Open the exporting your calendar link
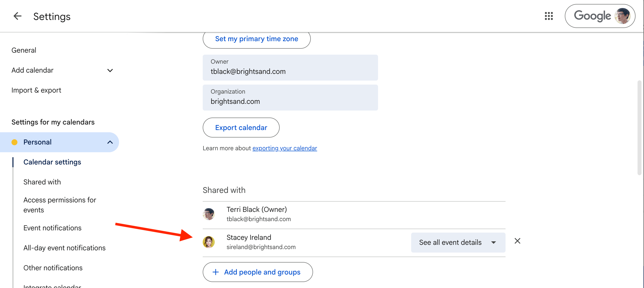Image resolution: width=644 pixels, height=288 pixels. click(x=284, y=148)
